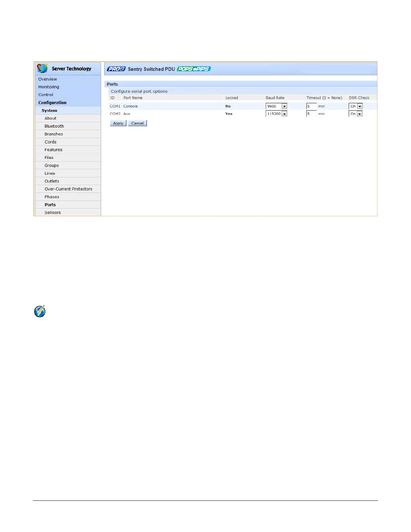Screen dimensions: 411x532
Task: Cancel the port configuration changes
Action: coord(138,123)
